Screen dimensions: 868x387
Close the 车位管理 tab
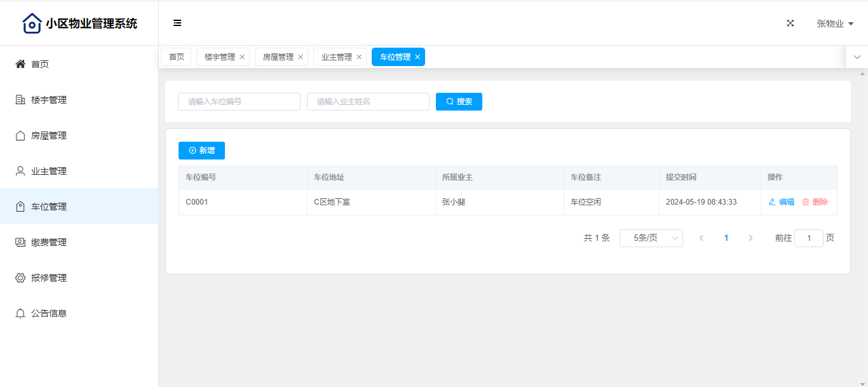pyautogui.click(x=417, y=57)
